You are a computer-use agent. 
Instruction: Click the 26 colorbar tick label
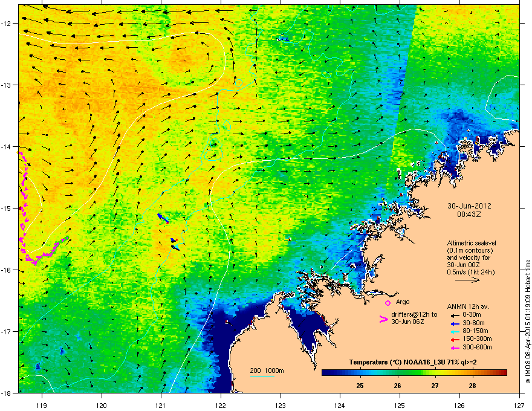point(397,386)
